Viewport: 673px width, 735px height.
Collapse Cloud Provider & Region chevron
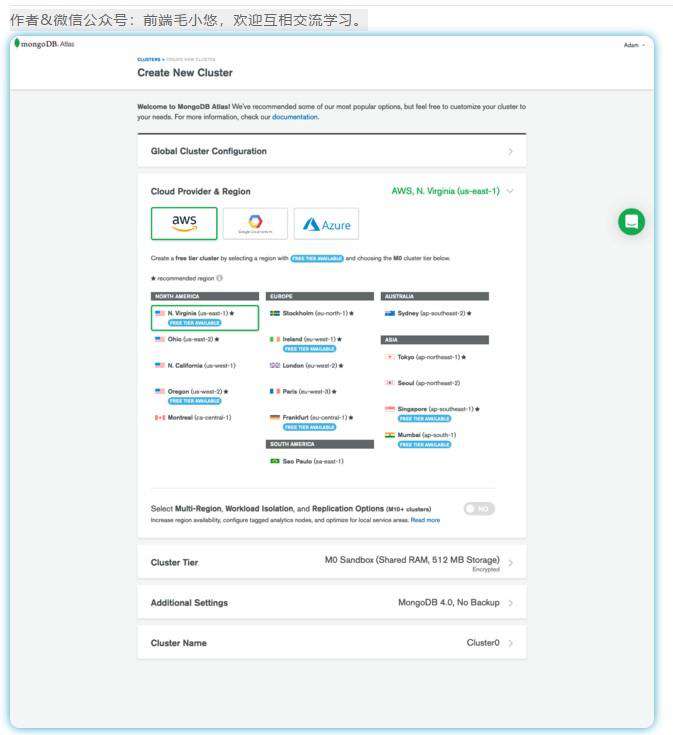tap(510, 191)
